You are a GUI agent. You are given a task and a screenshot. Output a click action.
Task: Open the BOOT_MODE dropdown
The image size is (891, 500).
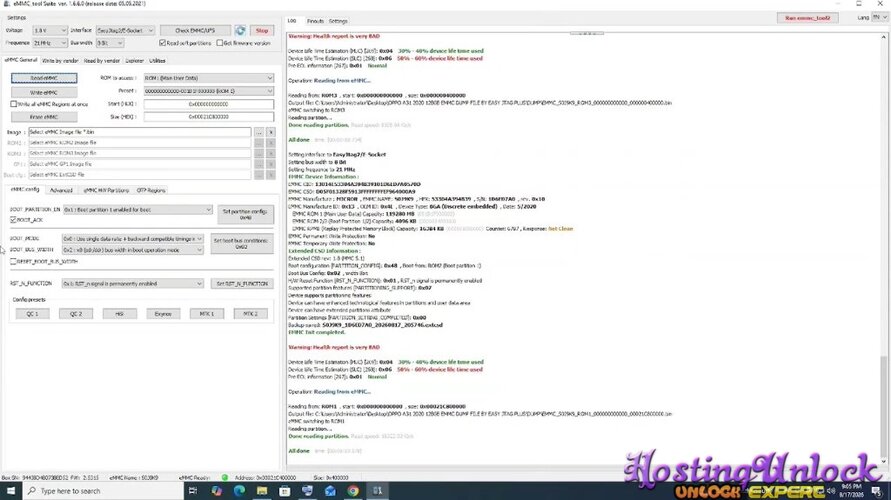point(132,239)
